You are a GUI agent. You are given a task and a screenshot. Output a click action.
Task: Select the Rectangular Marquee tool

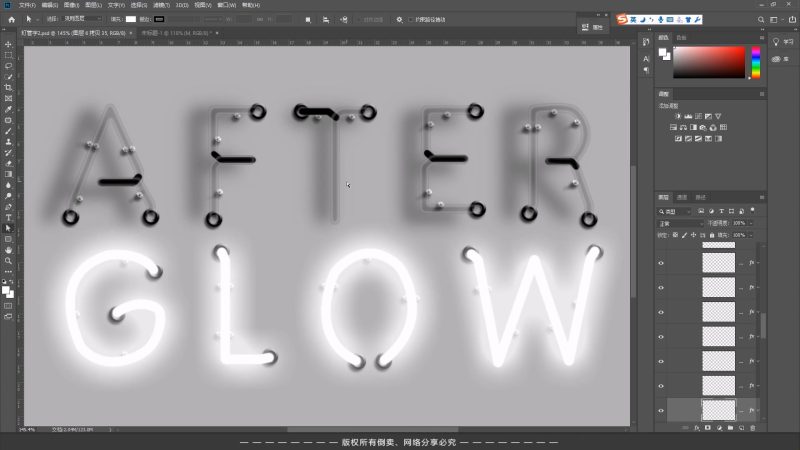click(x=8, y=55)
